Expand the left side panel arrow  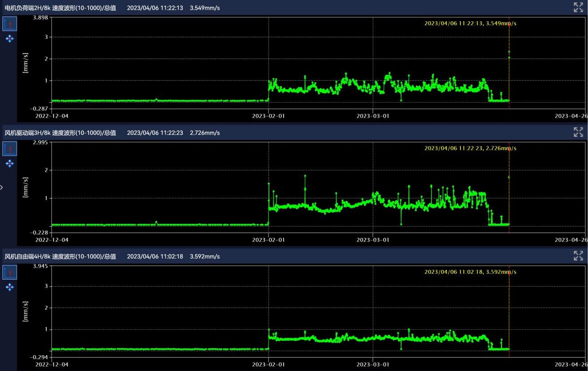(2, 187)
